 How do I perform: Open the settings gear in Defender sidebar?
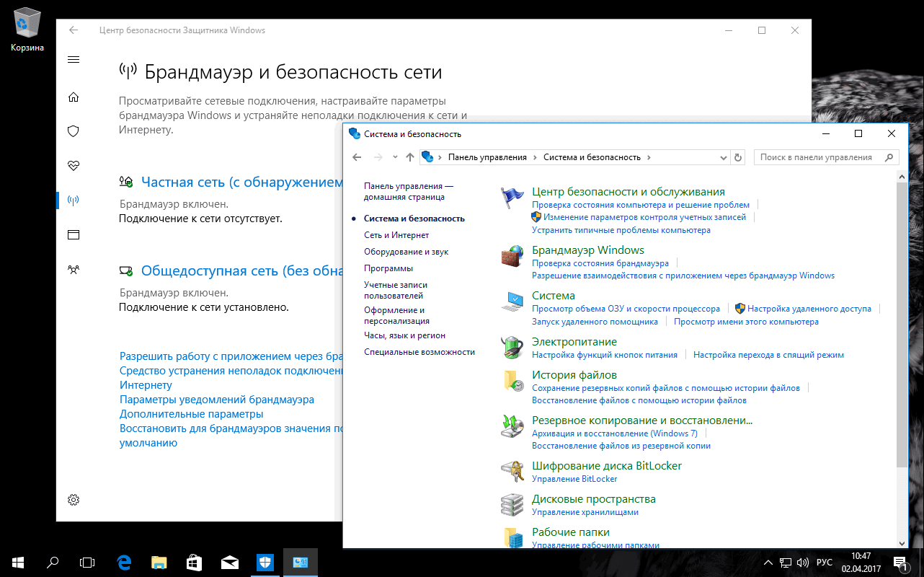click(73, 500)
